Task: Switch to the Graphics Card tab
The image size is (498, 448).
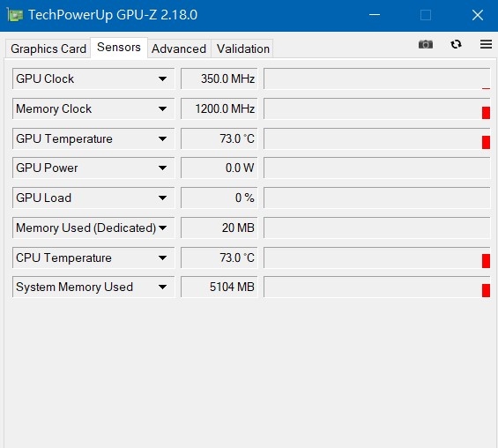Action: 48,49
